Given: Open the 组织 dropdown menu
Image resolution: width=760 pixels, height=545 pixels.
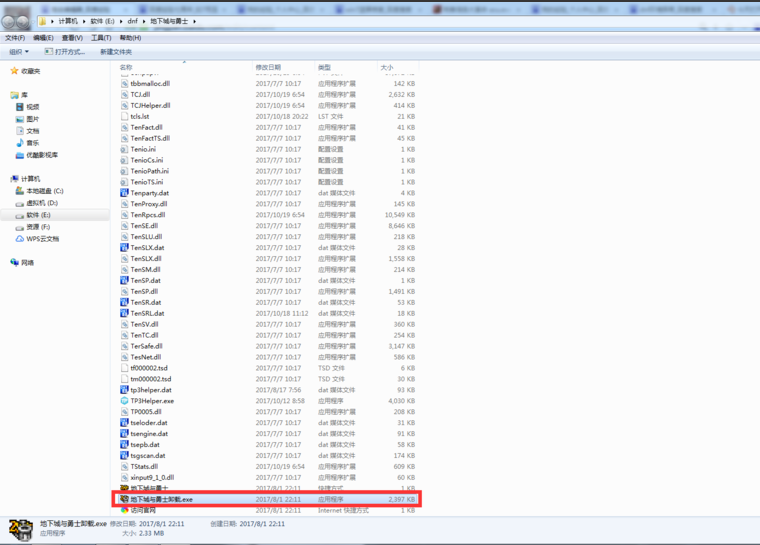Looking at the screenshot, I should (x=18, y=52).
